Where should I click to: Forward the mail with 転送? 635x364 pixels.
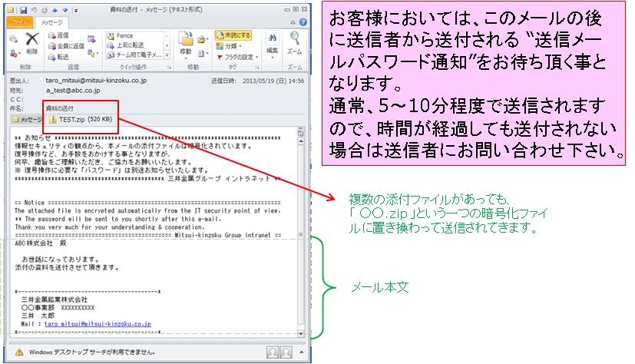[x=58, y=57]
